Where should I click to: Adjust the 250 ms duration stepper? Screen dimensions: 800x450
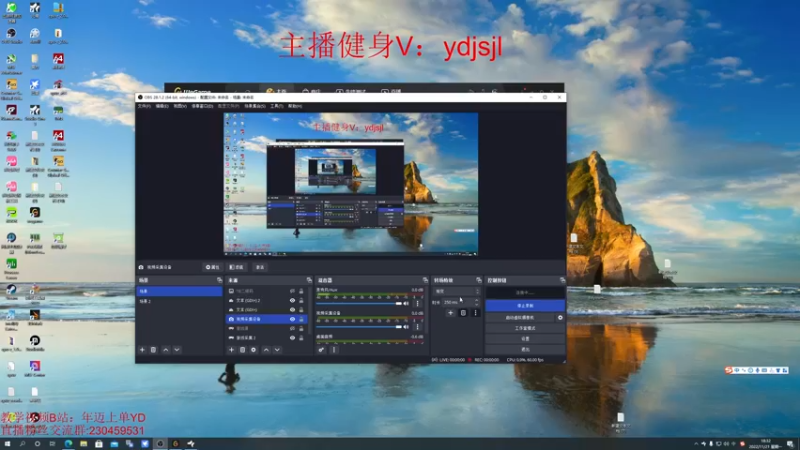pyautogui.click(x=477, y=302)
